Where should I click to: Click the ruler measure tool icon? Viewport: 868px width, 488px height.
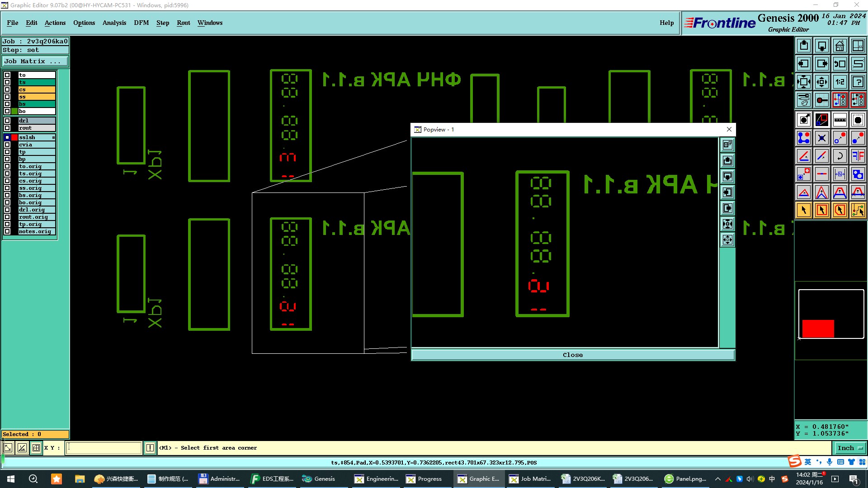[840, 120]
